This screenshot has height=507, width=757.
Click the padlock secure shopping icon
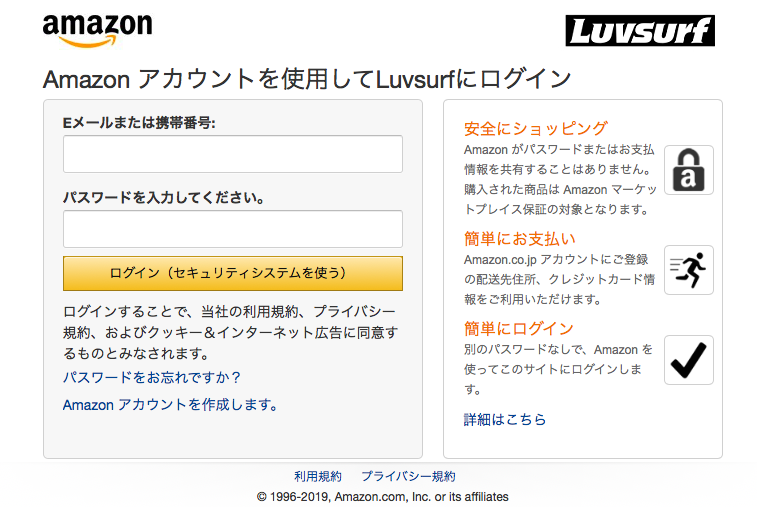[688, 170]
